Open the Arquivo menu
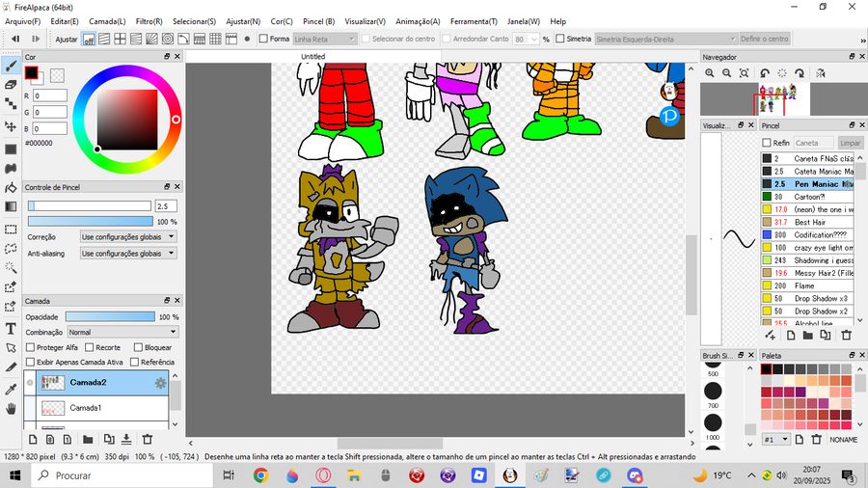This screenshot has height=488, width=868. (23, 21)
